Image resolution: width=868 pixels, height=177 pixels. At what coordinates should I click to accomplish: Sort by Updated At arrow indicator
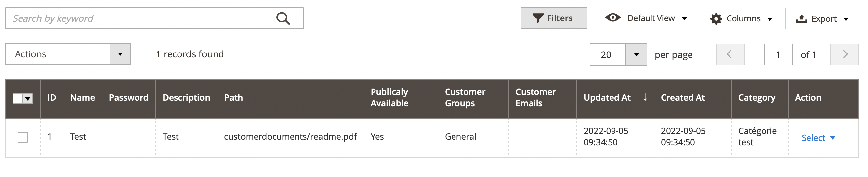click(645, 97)
